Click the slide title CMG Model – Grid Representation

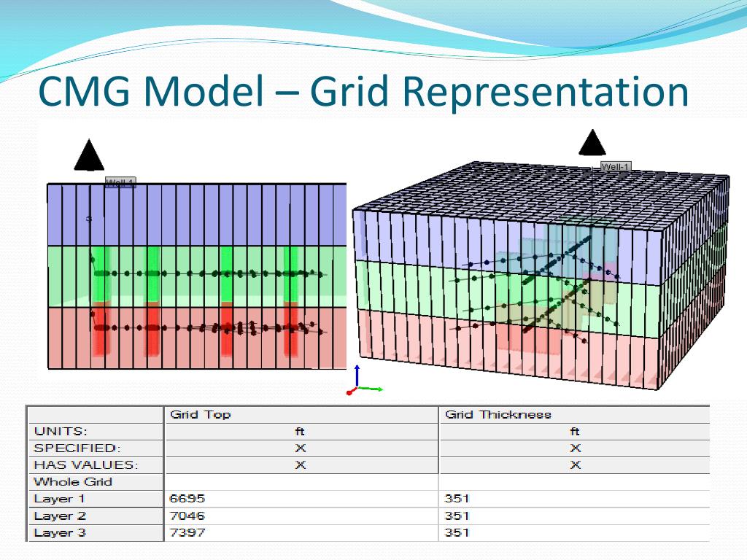(x=363, y=91)
